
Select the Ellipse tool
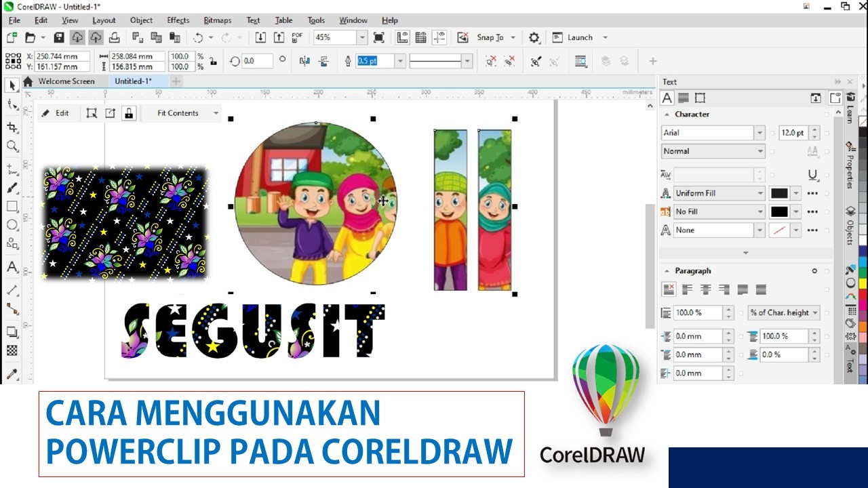(12, 225)
